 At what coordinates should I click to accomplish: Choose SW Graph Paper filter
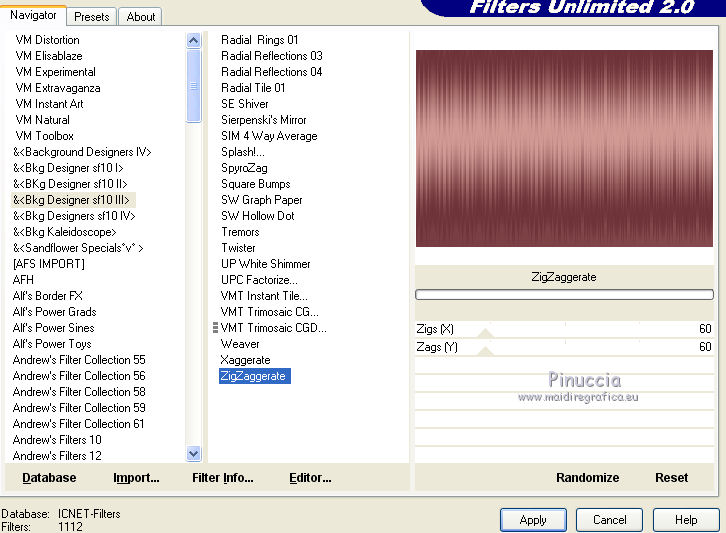[x=262, y=200]
